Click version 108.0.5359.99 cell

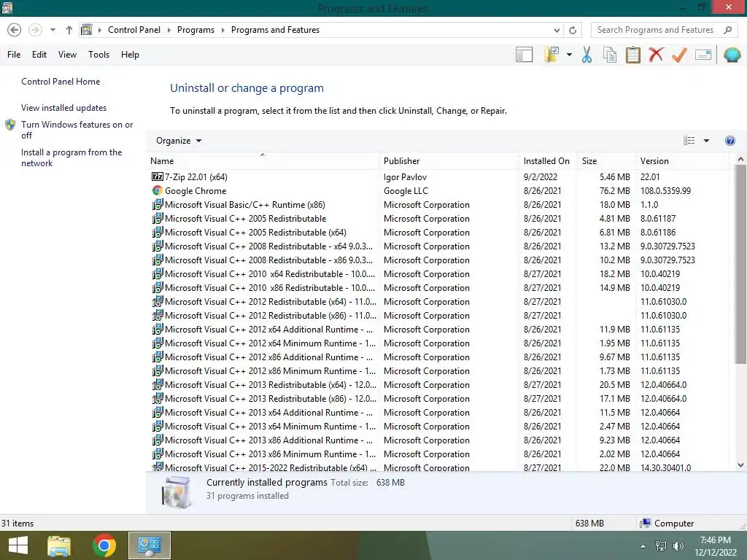(665, 191)
